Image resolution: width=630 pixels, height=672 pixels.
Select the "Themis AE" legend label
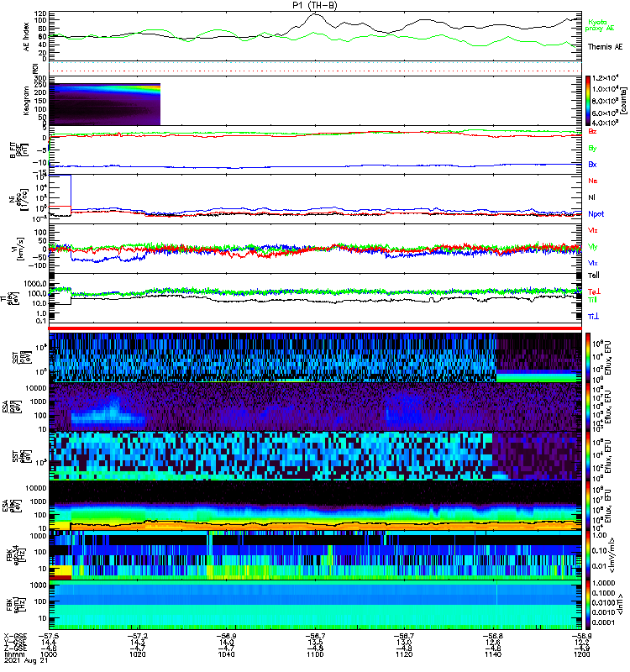[x=605, y=47]
